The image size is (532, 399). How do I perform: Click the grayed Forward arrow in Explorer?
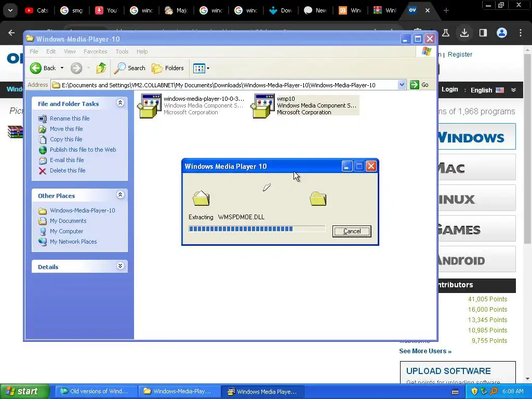click(76, 68)
